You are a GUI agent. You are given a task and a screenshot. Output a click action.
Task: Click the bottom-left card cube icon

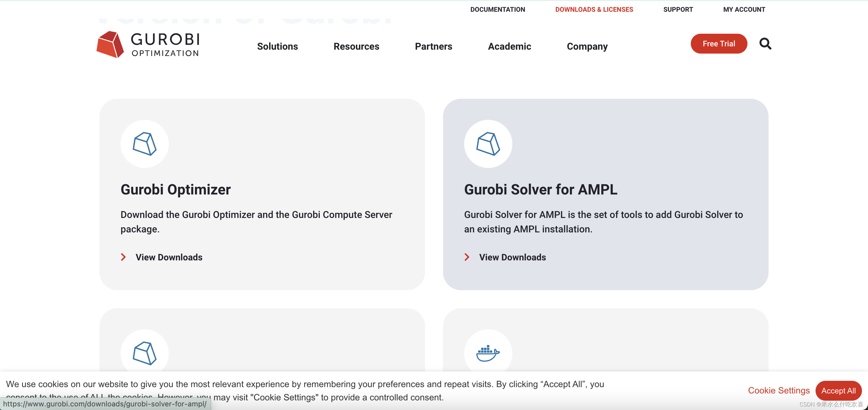click(145, 353)
